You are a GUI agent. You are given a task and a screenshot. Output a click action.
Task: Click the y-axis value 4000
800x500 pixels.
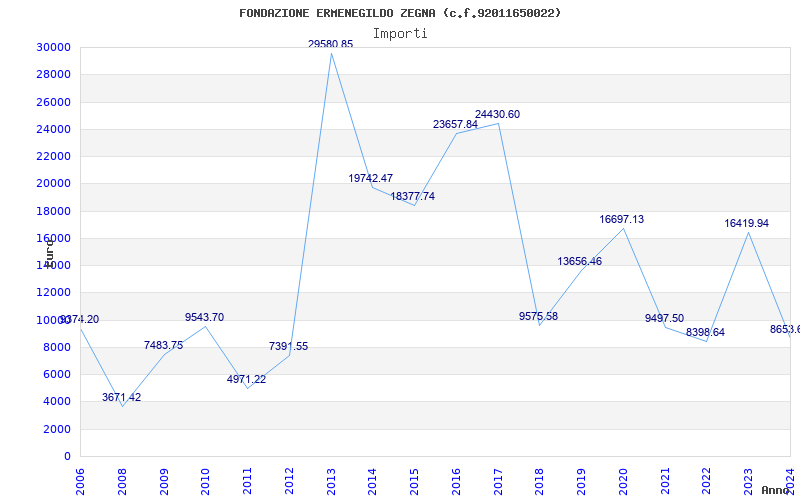coord(56,402)
